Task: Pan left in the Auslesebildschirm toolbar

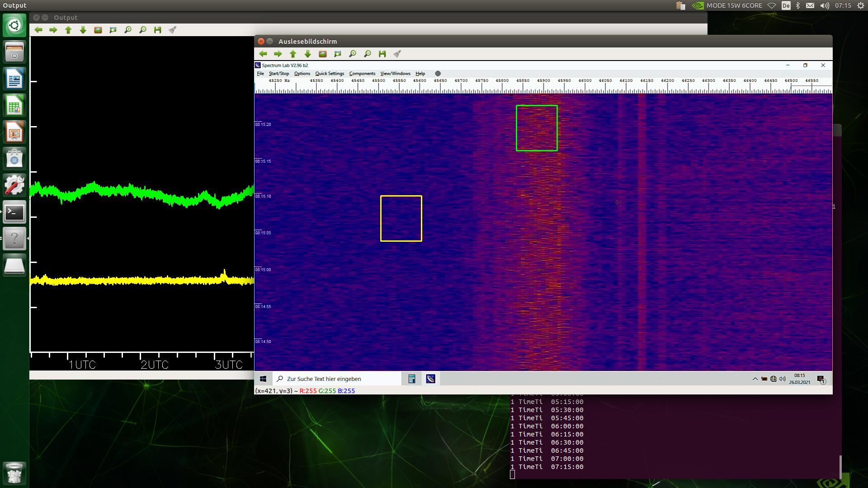Action: (x=263, y=54)
